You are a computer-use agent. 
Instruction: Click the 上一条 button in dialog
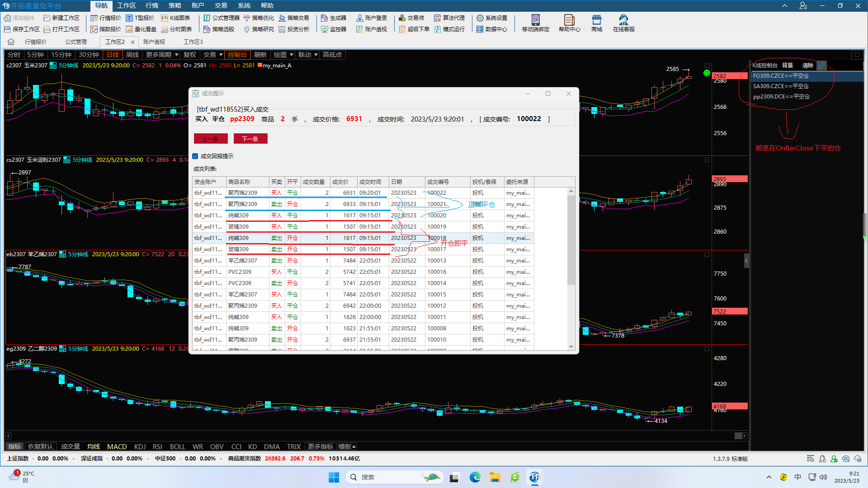click(211, 139)
